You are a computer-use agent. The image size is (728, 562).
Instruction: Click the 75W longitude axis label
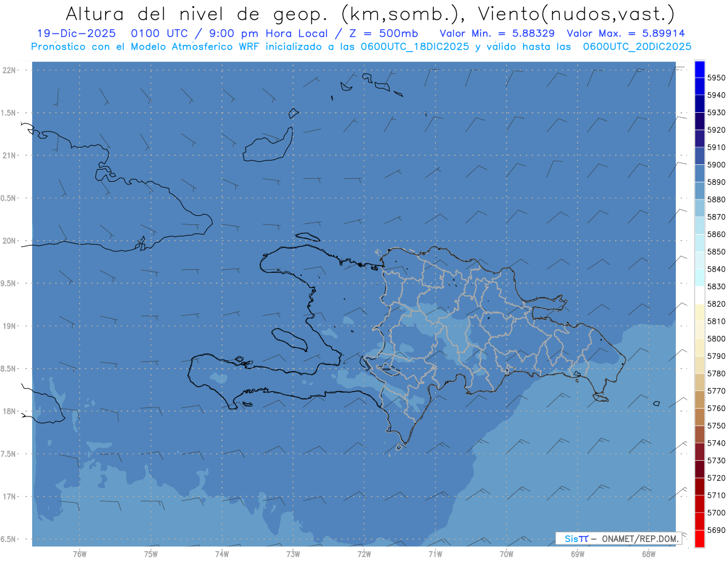point(150,554)
